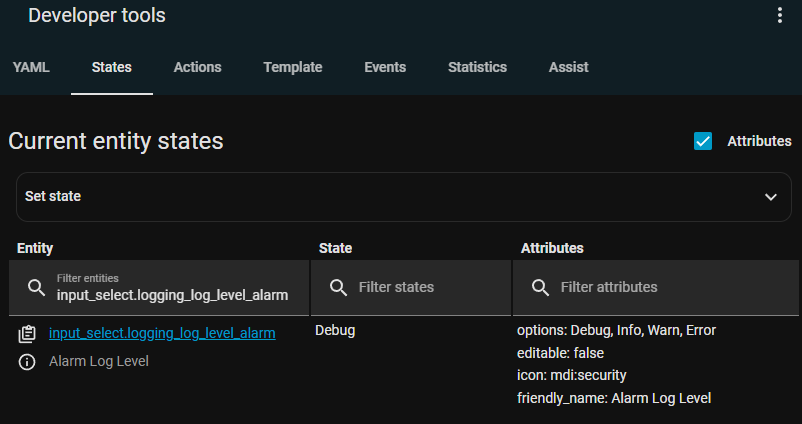Viewport: 802px width, 424px height.
Task: Open the three-dot overflow menu
Action: click(x=780, y=16)
